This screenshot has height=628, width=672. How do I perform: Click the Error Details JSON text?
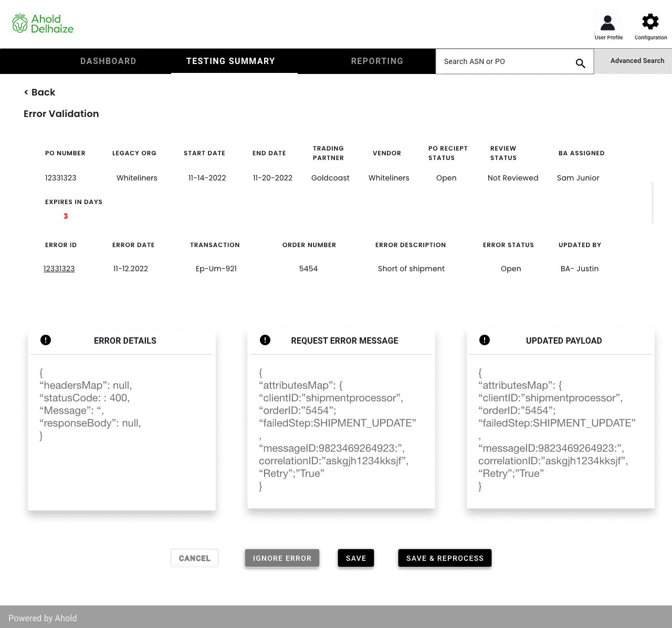point(90,405)
